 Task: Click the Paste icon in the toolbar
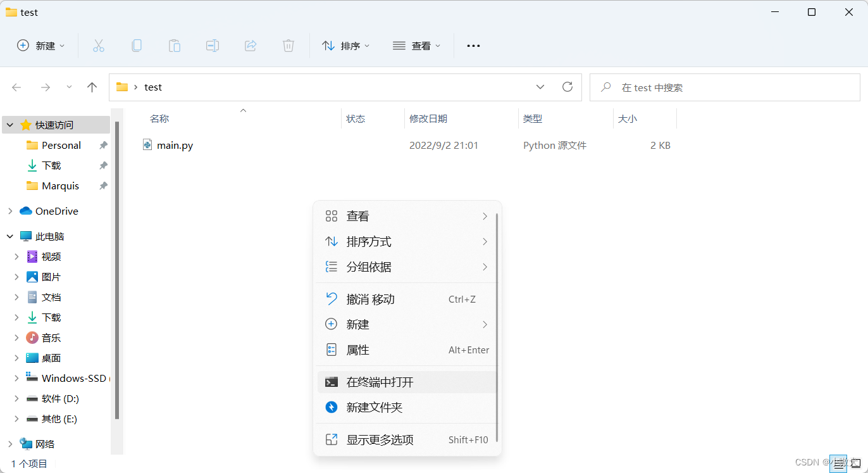(x=175, y=45)
